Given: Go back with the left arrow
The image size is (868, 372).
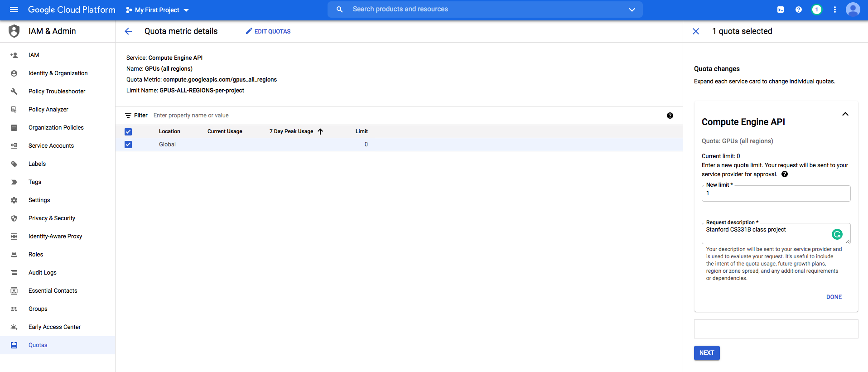Looking at the screenshot, I should click(x=128, y=31).
